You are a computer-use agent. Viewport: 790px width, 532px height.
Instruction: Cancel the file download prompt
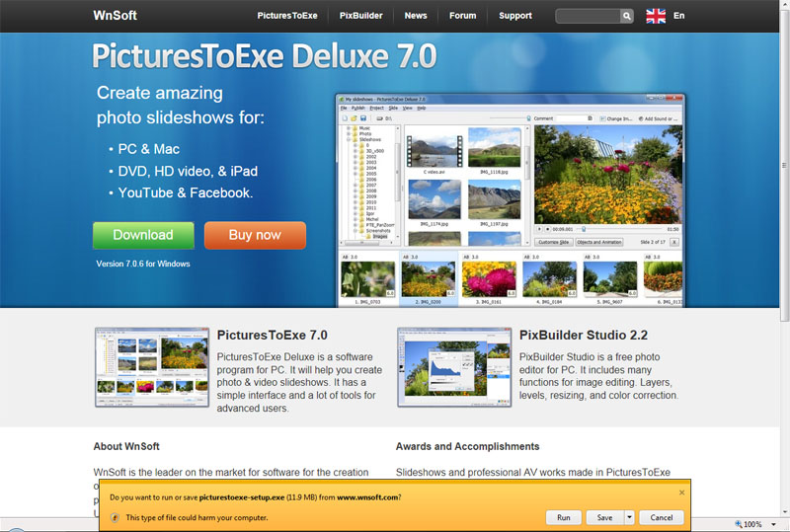point(662,517)
